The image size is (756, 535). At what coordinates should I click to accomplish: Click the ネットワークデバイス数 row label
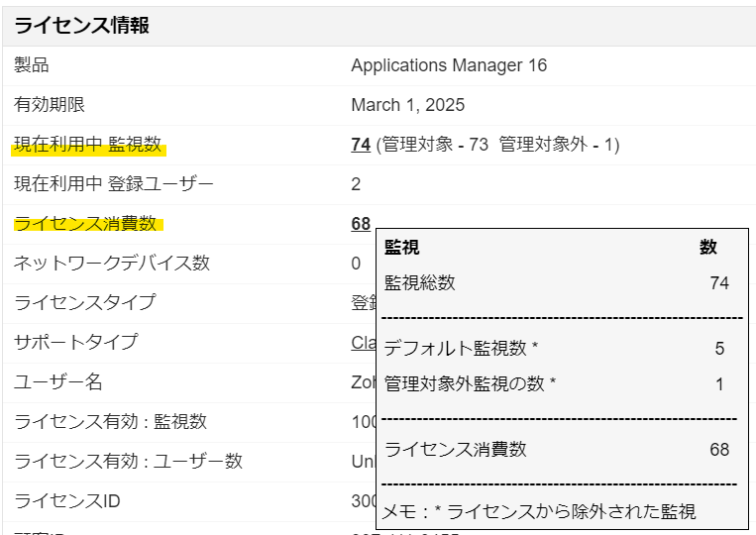[x=112, y=264]
